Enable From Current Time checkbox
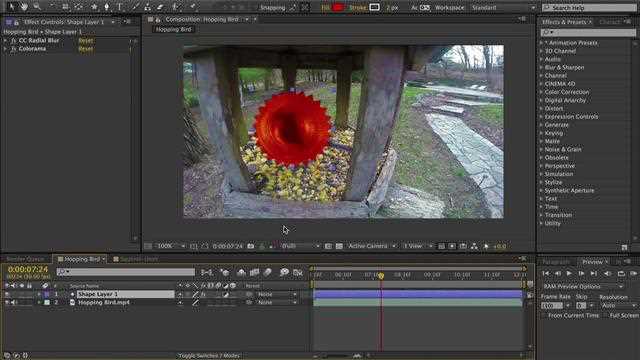This screenshot has height=360, width=640. pyautogui.click(x=544, y=316)
